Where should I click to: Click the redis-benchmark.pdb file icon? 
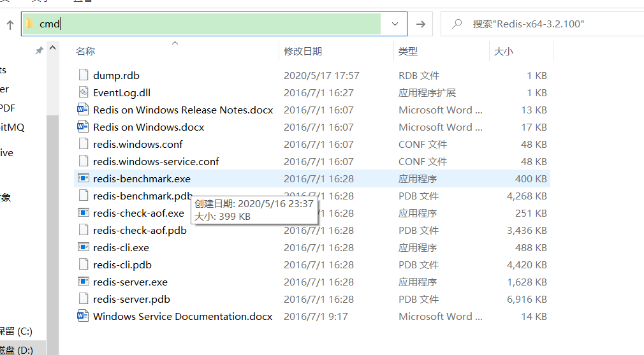click(84, 196)
